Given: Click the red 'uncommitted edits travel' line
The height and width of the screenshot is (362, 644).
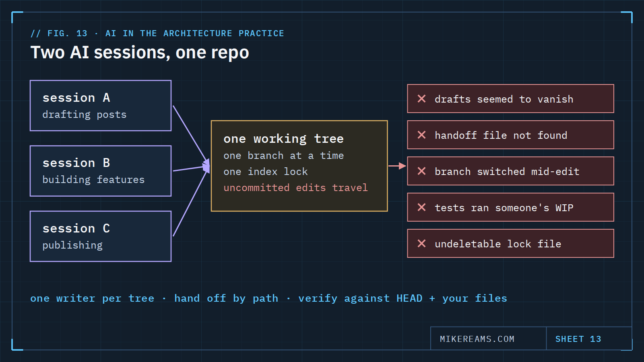Looking at the screenshot, I should pyautogui.click(x=296, y=188).
